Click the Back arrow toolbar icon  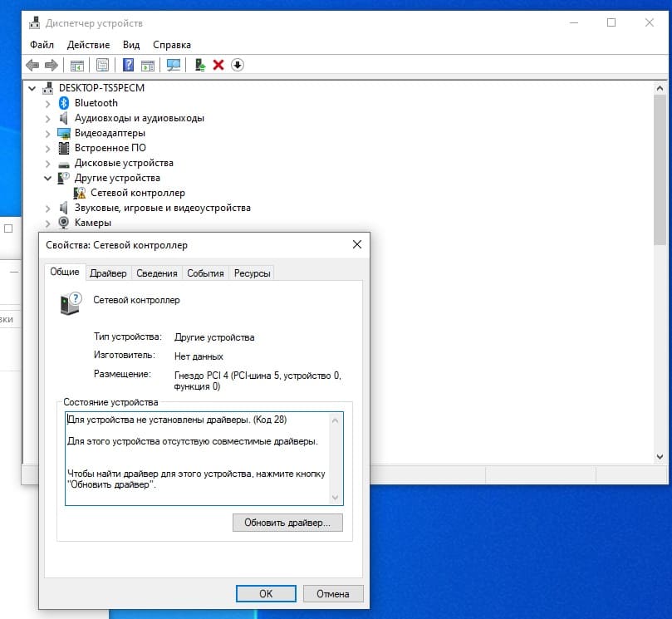click(32, 65)
